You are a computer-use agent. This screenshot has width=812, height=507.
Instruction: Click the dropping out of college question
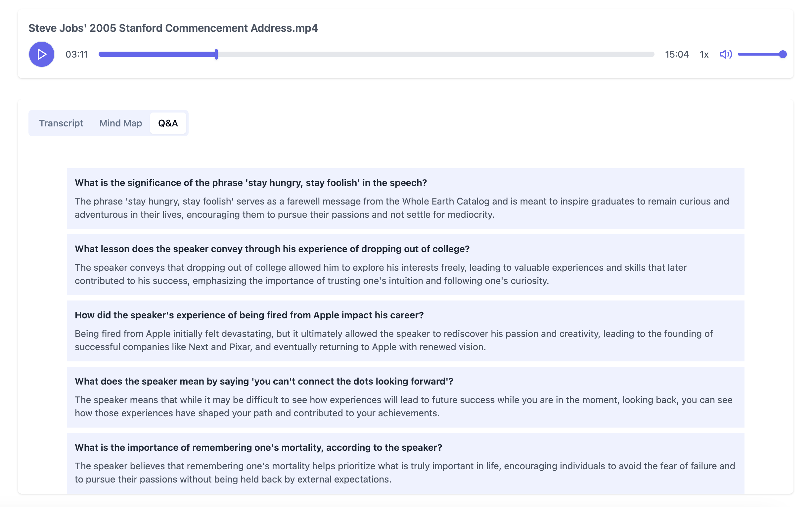[x=272, y=249]
